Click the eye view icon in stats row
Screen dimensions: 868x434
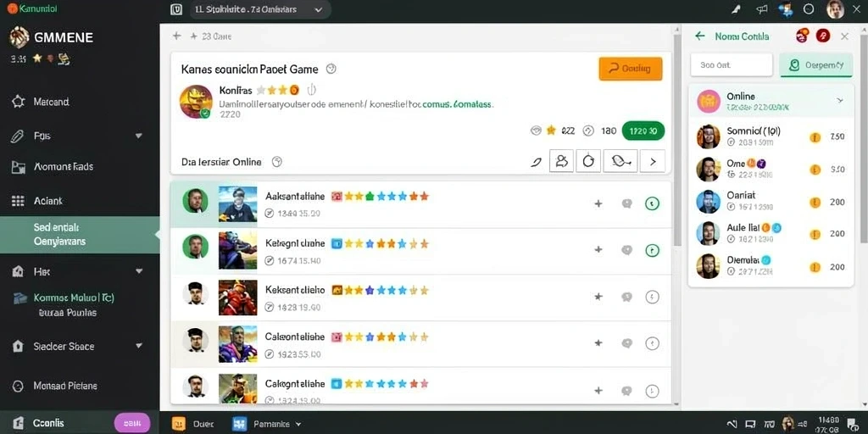536,131
